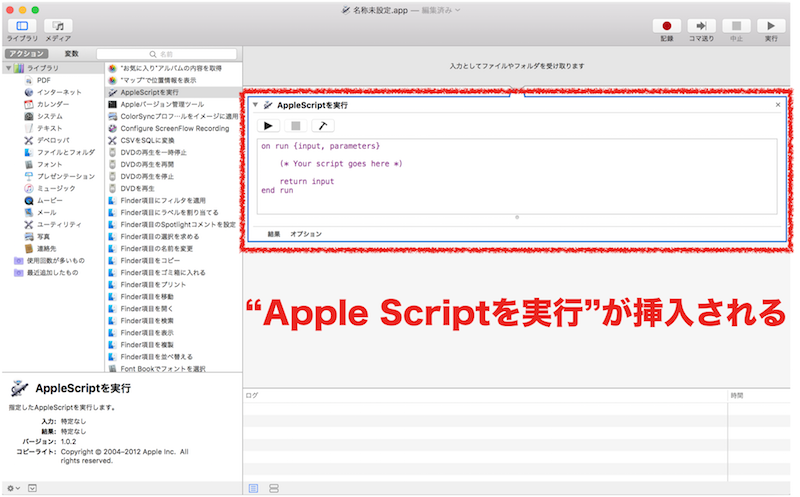Select ファイルとフォルダ category
Image resolution: width=800 pixels, height=497 pixels.
point(66,152)
